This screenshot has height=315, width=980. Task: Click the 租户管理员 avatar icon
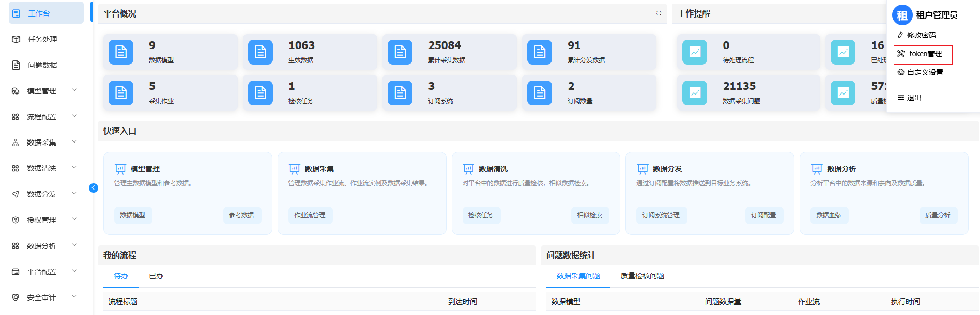(x=902, y=15)
